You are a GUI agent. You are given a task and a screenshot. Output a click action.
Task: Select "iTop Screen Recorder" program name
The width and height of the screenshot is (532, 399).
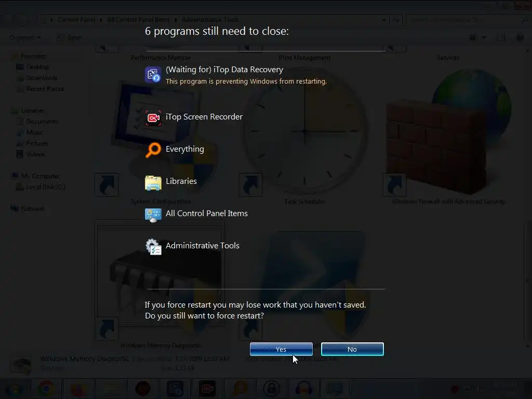pos(204,117)
